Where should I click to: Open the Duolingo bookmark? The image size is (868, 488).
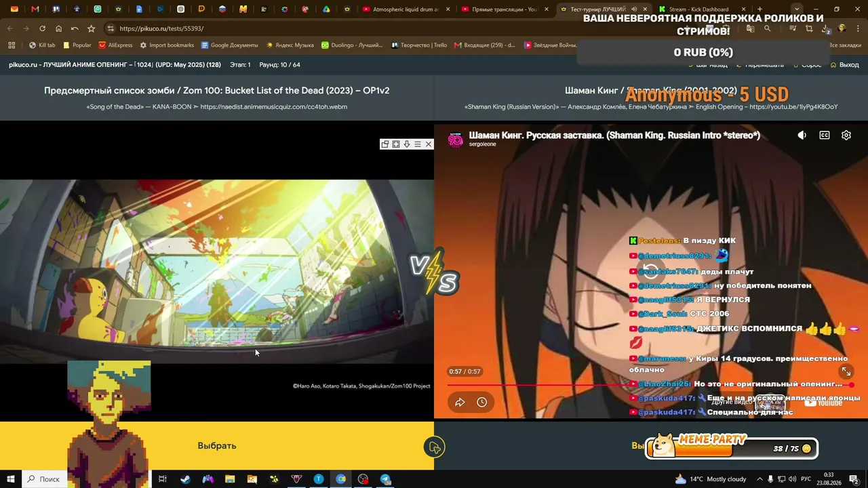[352, 45]
